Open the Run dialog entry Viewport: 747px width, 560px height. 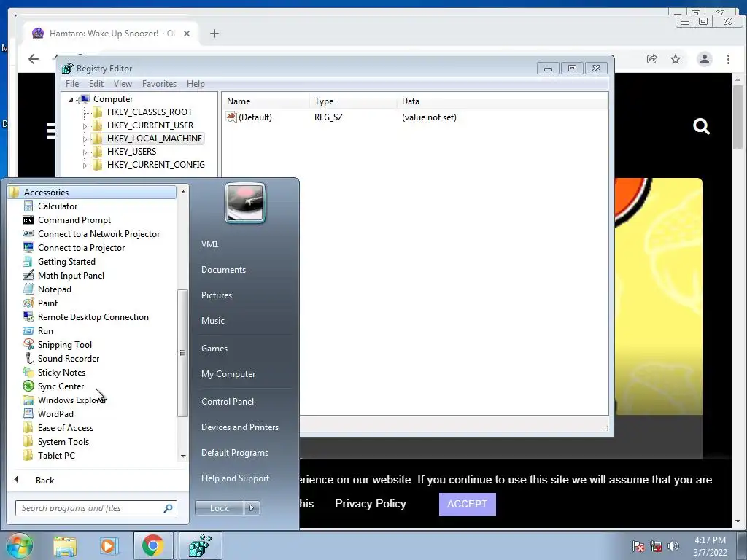tap(45, 330)
